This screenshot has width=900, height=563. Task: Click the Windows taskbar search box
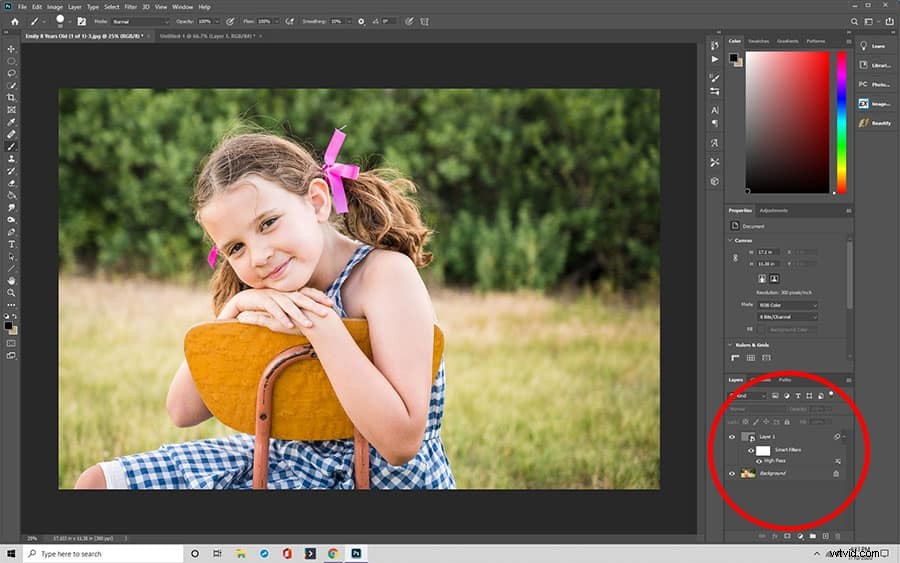click(x=103, y=554)
